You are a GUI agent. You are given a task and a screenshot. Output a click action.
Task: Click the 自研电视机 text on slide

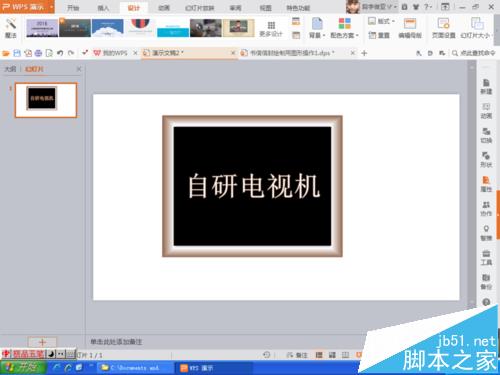click(254, 186)
